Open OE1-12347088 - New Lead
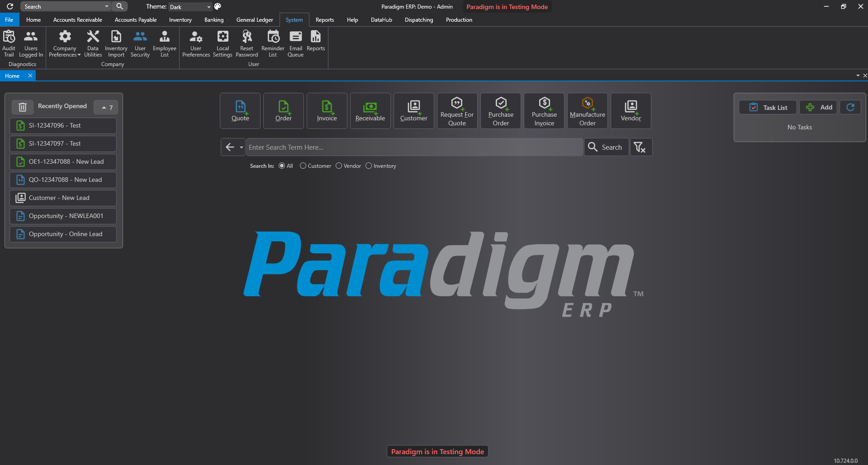868x465 pixels. pos(63,161)
